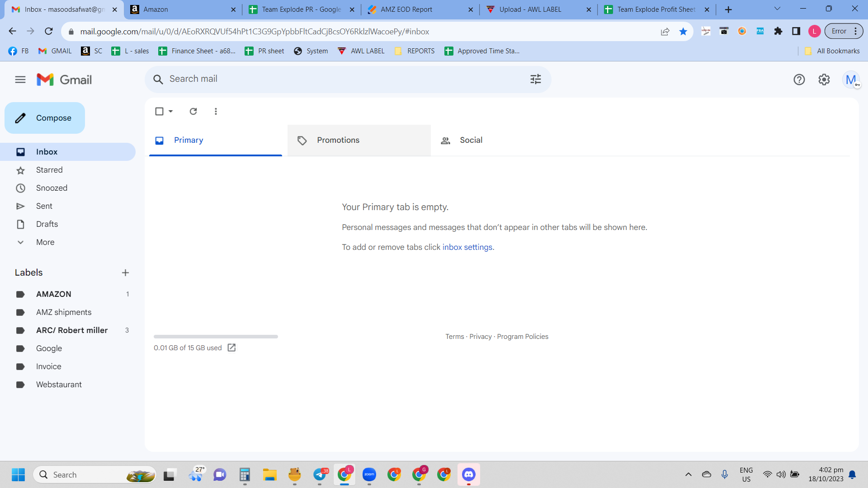Open the Gmail main menu hamburger icon
The height and width of the screenshot is (488, 868).
[x=20, y=80]
